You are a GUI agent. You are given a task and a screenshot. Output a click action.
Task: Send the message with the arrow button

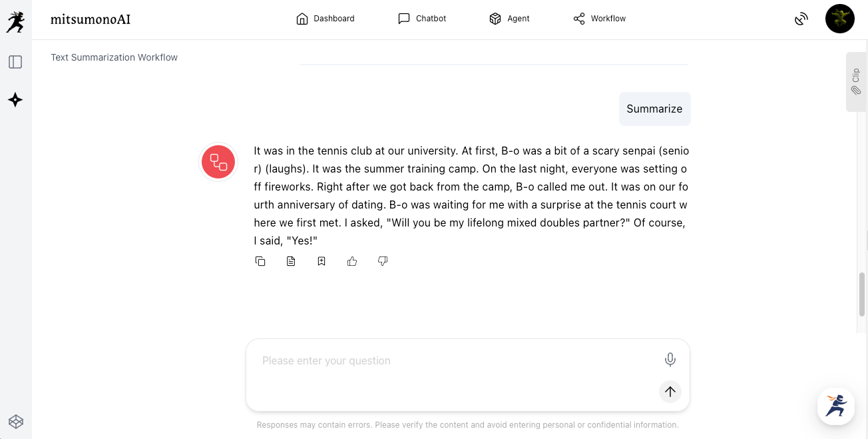[x=670, y=392]
